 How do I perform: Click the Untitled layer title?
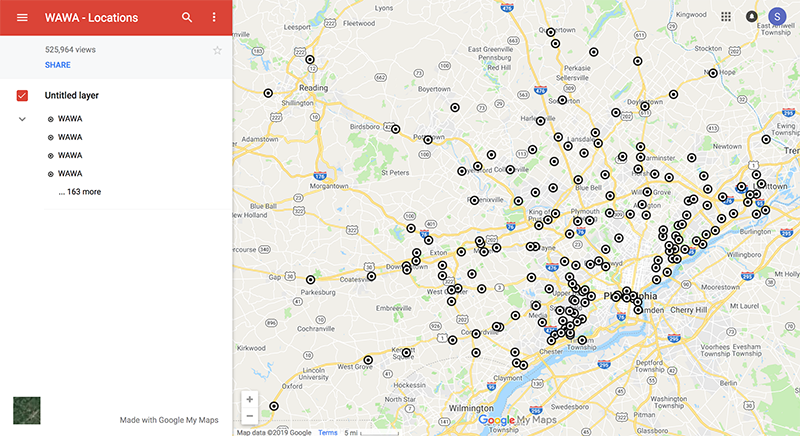pos(71,95)
